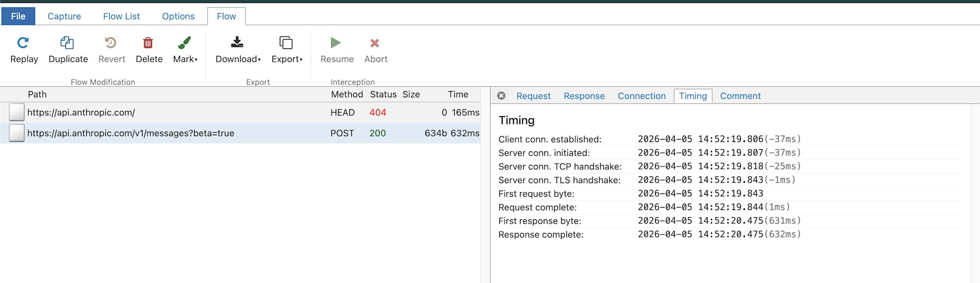Resume the intercepted flow
This screenshot has width=980, height=283.
[x=336, y=43]
